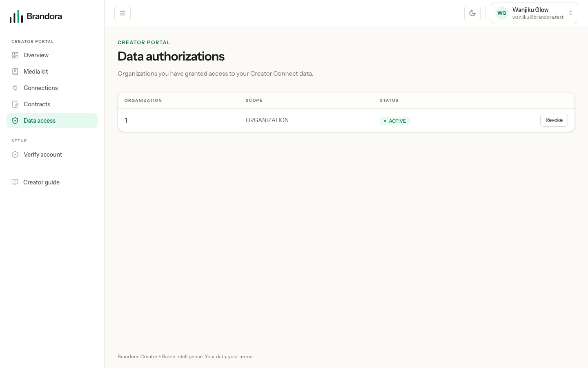Click the footer tagline text
This screenshot has height=368, width=588.
coord(185,357)
